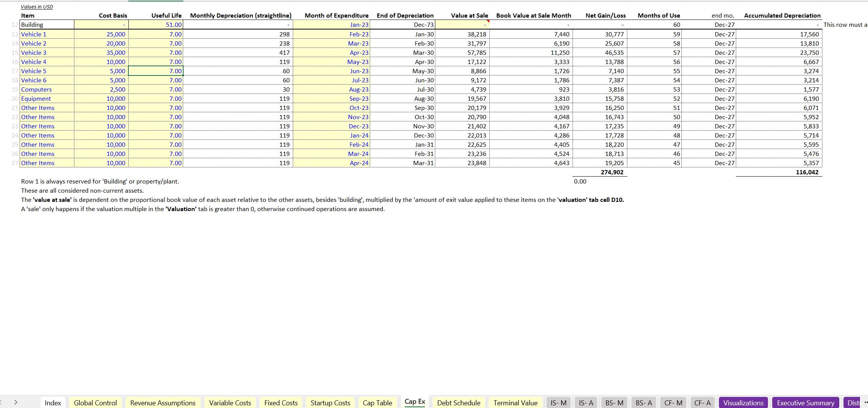This screenshot has width=868, height=408.
Task: Switch to the Terminal Value sheet
Action: 515,403
